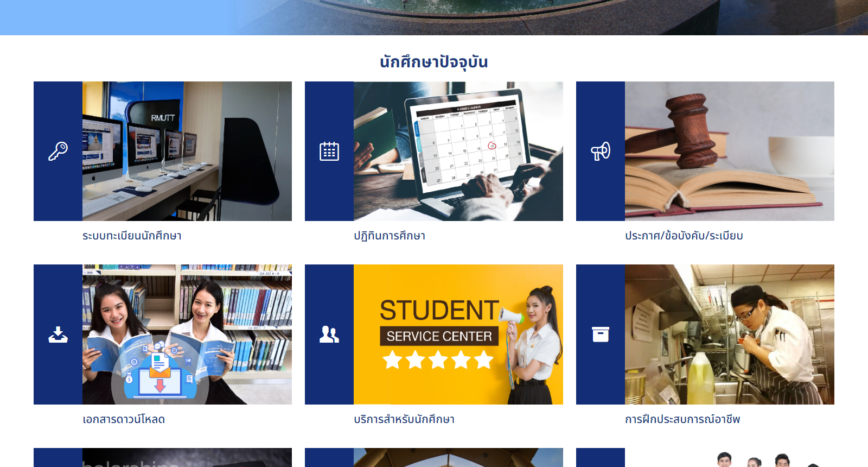Select the RMUTT computer lab photo
This screenshot has height=467, width=868.
point(187,151)
